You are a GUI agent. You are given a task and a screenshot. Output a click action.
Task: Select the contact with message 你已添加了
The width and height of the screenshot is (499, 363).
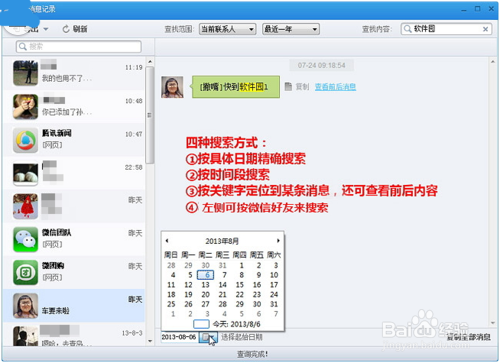(74, 106)
